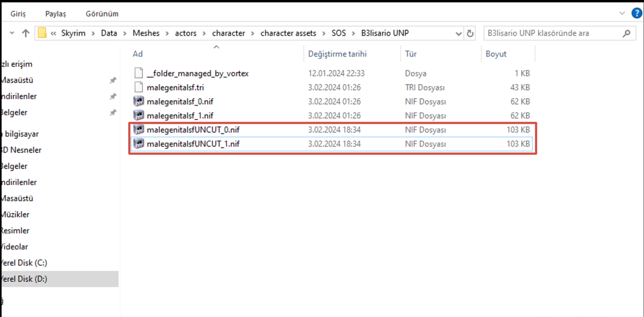Open the chevron after the Meshes breadcrumb
This screenshot has height=317, width=644.
click(x=167, y=33)
